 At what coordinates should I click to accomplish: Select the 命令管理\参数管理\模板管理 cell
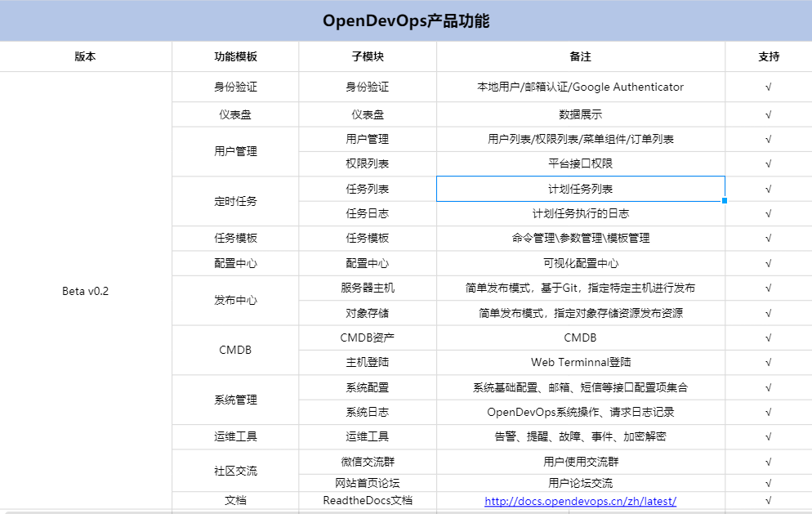pyautogui.click(x=581, y=239)
